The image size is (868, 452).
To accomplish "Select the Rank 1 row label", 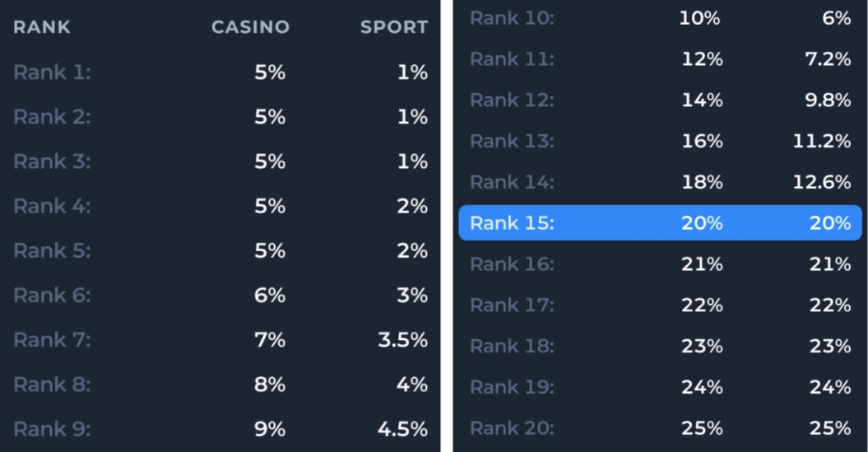I will click(52, 72).
